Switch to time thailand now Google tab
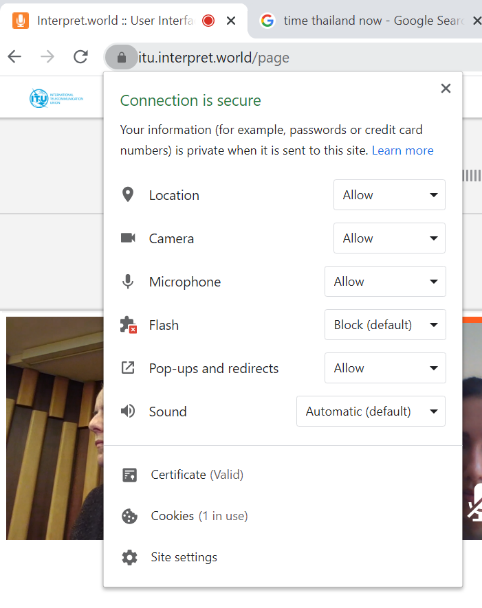The image size is (482, 608). click(x=366, y=21)
